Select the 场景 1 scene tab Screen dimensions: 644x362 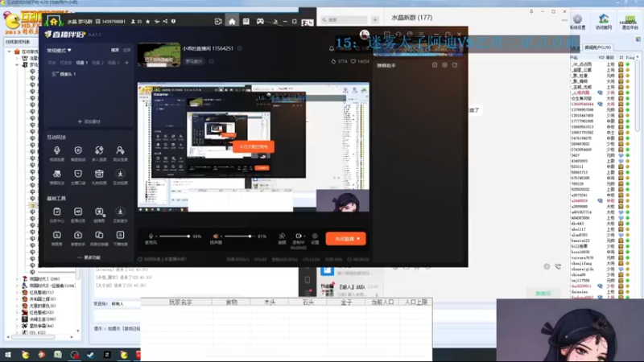point(82,63)
